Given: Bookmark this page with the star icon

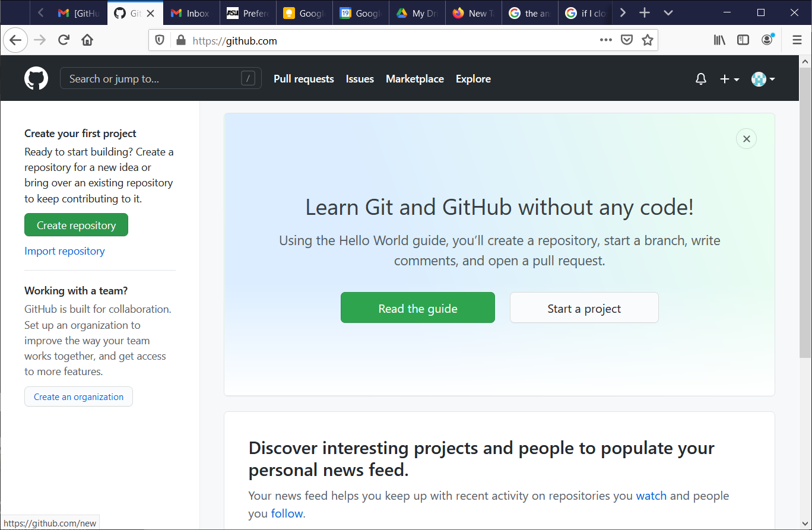Looking at the screenshot, I should [x=648, y=40].
